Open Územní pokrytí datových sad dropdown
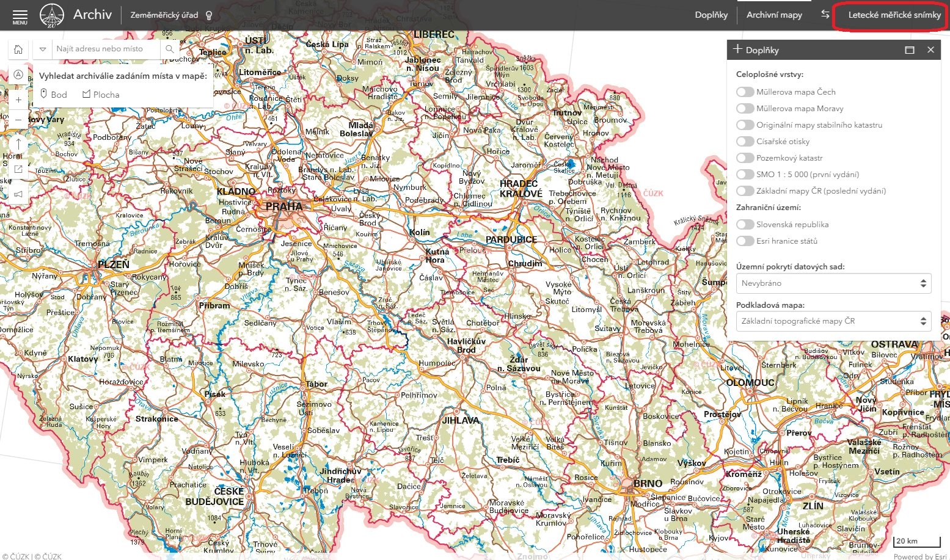This screenshot has width=950, height=560. pos(833,283)
